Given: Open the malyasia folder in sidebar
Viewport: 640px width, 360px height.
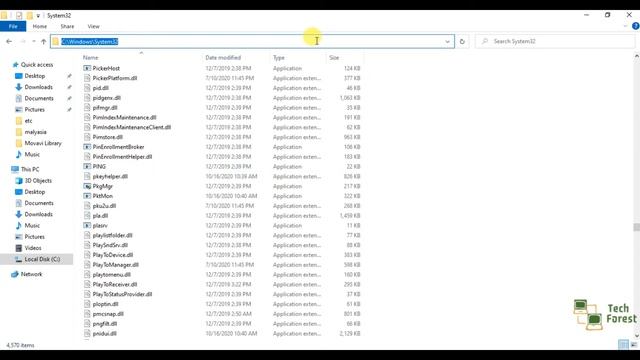Looking at the screenshot, I should click(35, 132).
